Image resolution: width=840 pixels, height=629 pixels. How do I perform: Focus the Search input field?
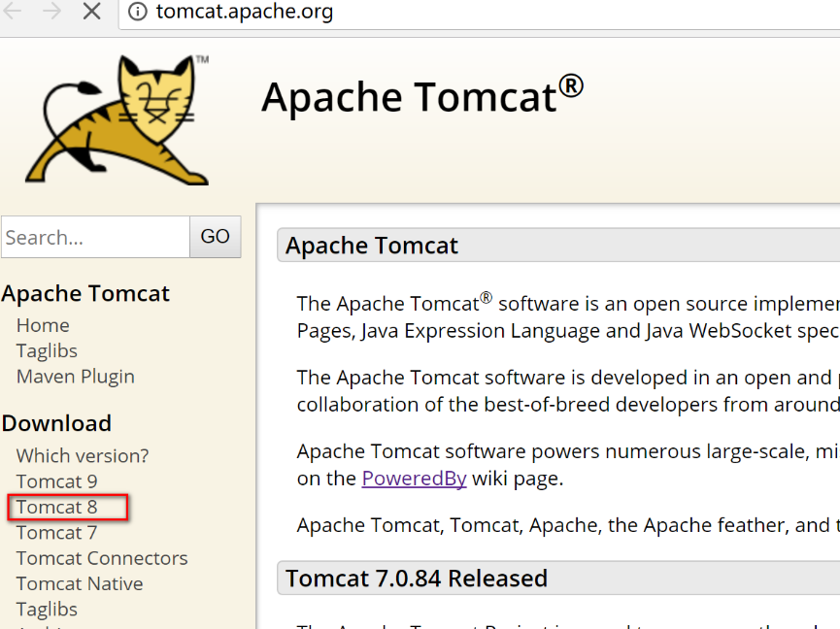click(x=96, y=237)
